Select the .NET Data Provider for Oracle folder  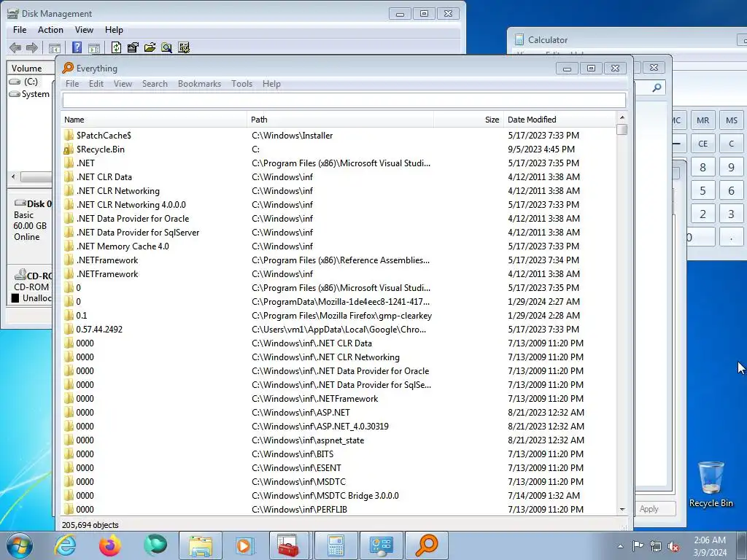click(x=338, y=219)
